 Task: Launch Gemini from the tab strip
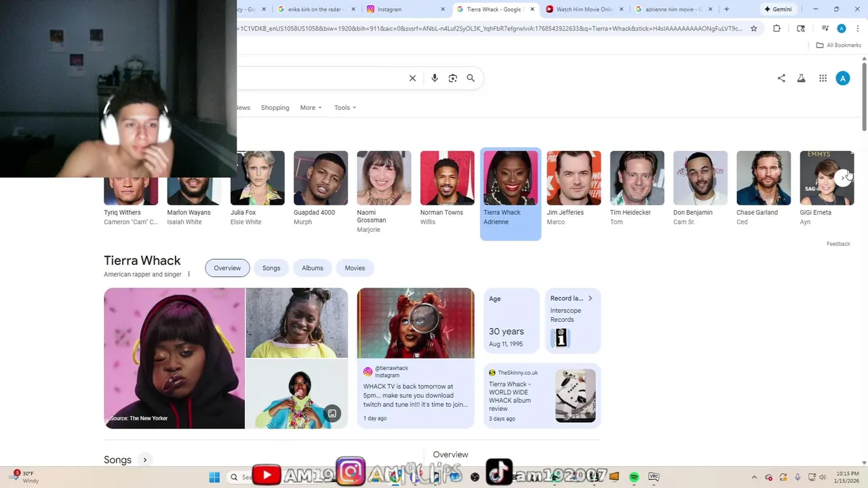click(778, 9)
